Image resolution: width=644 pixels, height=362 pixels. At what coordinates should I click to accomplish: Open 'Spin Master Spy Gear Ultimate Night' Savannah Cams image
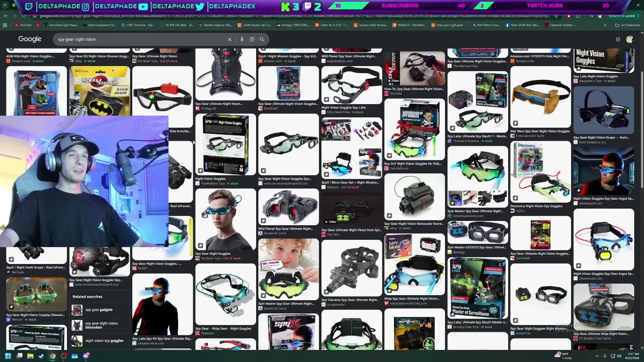(288, 269)
